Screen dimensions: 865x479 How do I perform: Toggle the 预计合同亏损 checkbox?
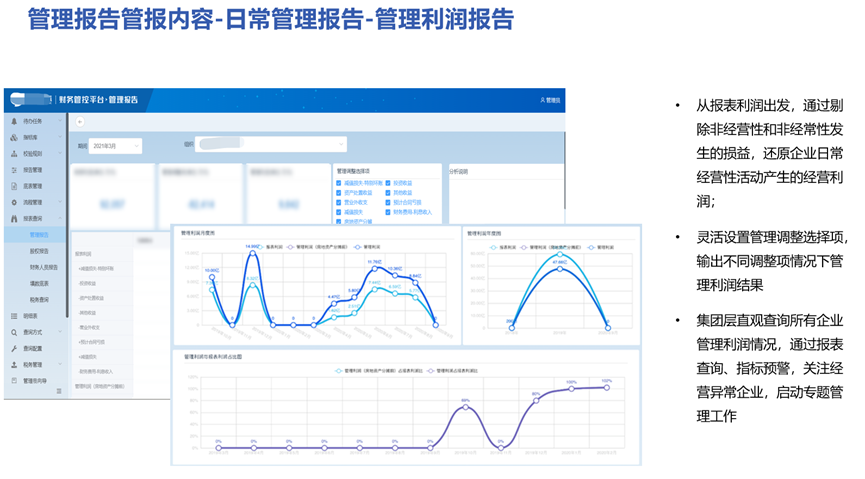coord(389,202)
